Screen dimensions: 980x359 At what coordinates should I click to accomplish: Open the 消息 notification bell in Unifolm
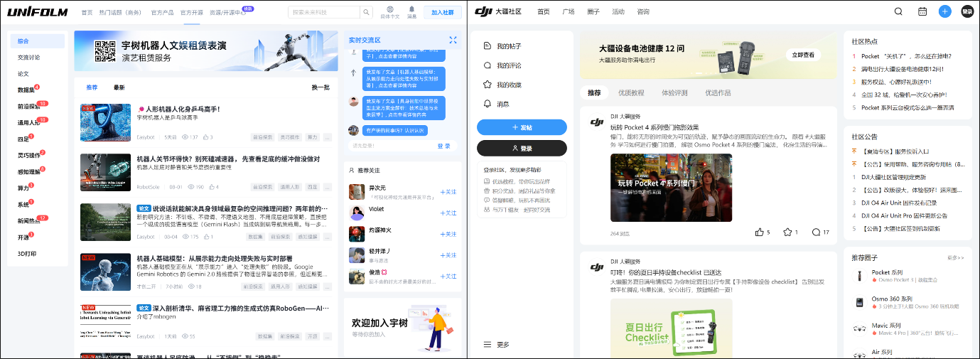411,9
